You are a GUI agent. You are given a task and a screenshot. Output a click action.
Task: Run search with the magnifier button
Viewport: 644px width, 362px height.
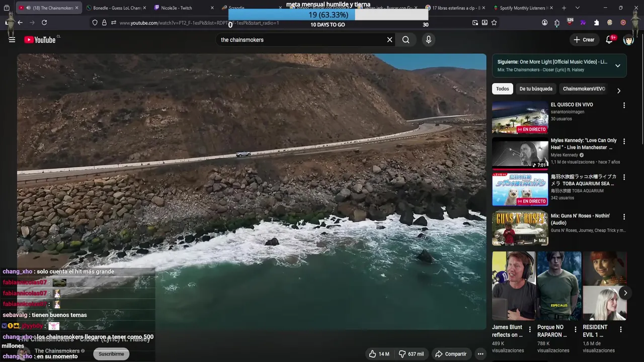(406, 40)
